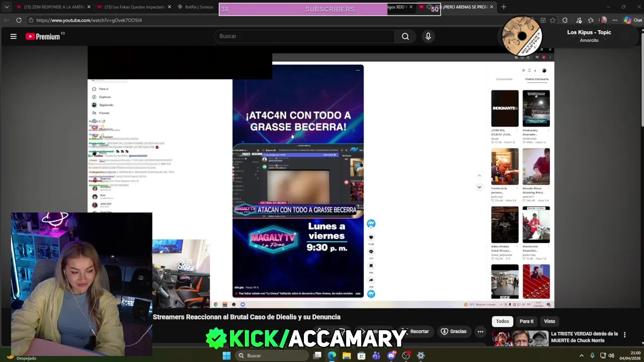Close the PIERO ARENAS tab
This screenshot has width=644, height=362.
492,7
